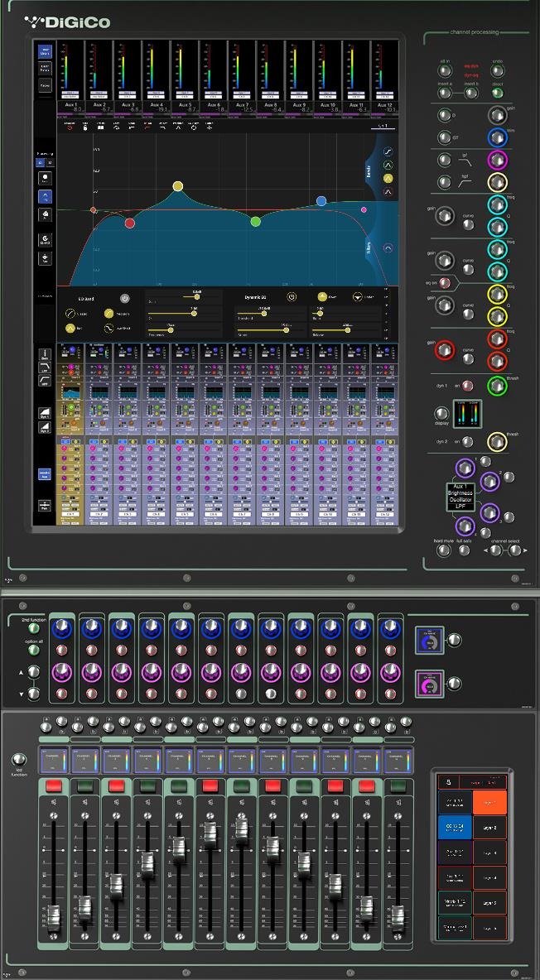Select the green EQ band node on graph
Screen dimensions: 540x980
(255, 221)
